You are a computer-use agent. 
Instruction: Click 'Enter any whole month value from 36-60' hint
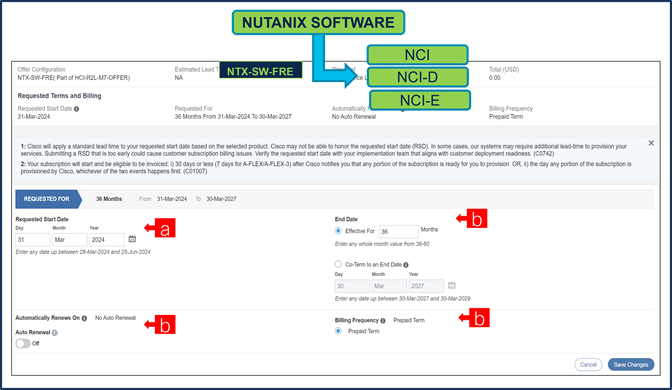pyautogui.click(x=382, y=244)
